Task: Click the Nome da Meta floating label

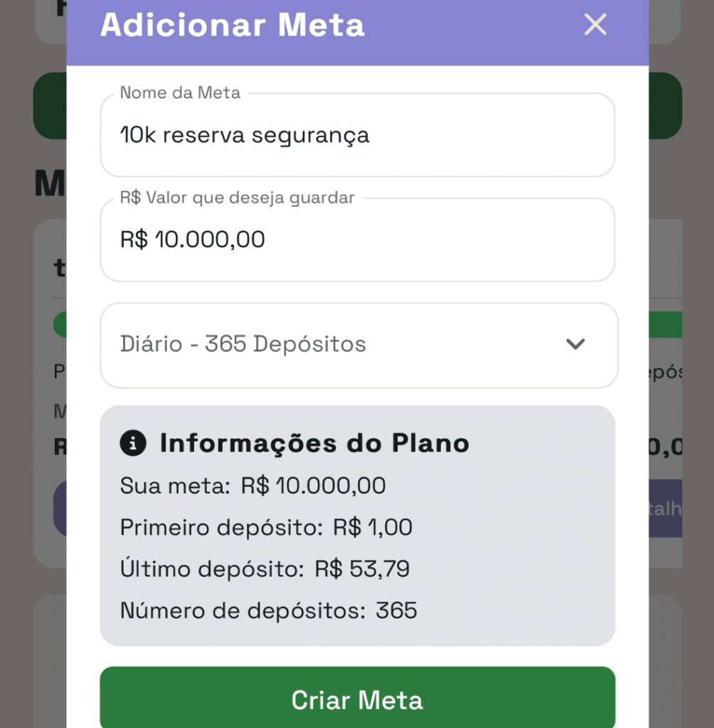Action: click(x=180, y=93)
